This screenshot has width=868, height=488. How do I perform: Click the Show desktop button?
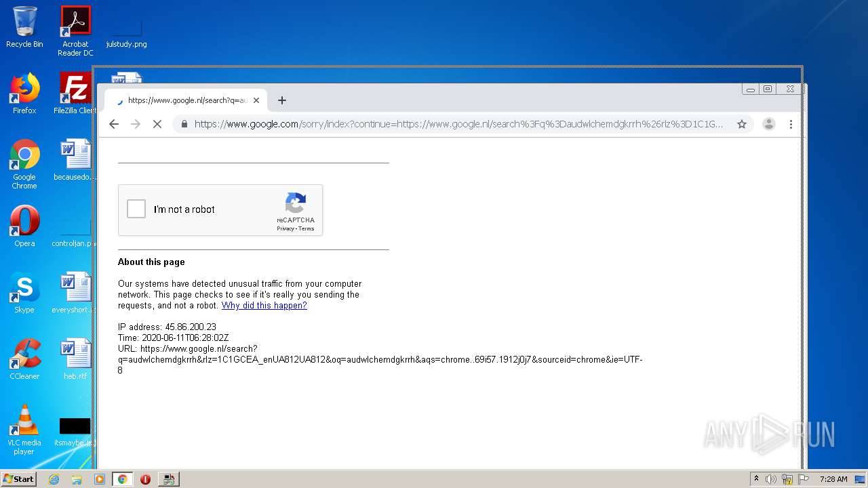tap(861, 479)
